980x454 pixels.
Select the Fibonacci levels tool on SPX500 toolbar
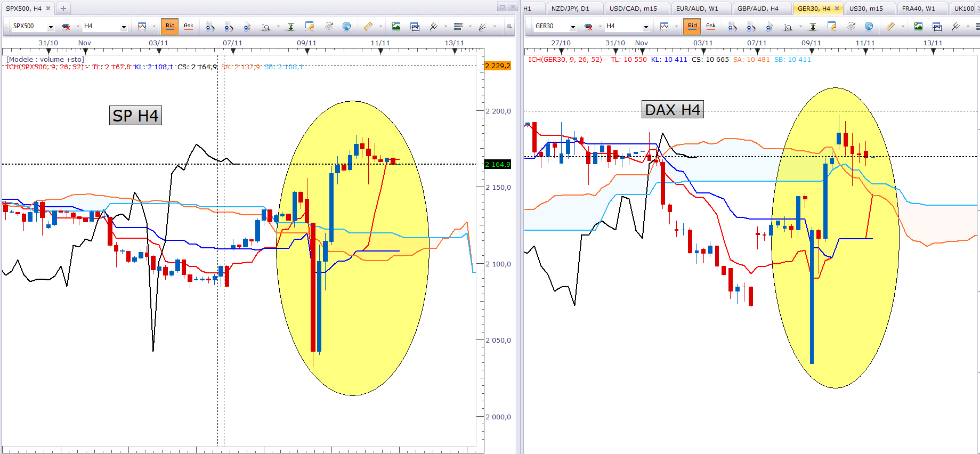458,26
